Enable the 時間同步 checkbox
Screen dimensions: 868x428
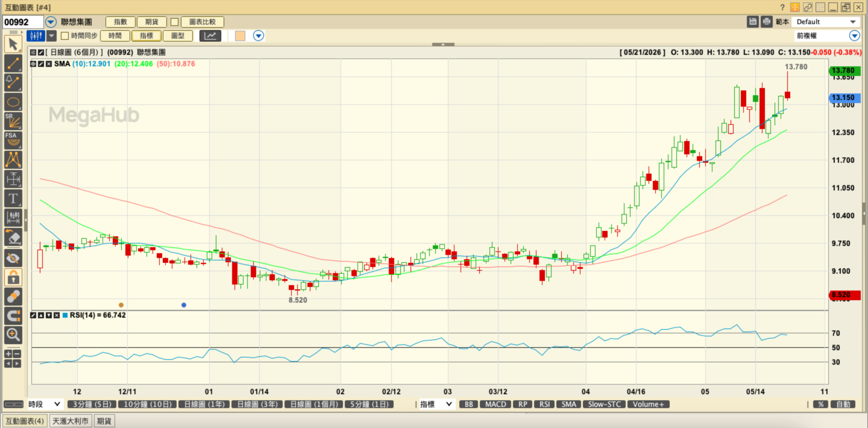[65, 36]
